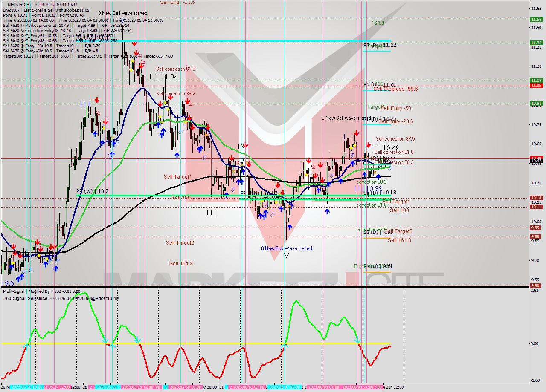Click the 'Sell correction 61.8' label near 11.04
Image resolution: width=546 pixels, height=392 pixels.
(x=175, y=69)
